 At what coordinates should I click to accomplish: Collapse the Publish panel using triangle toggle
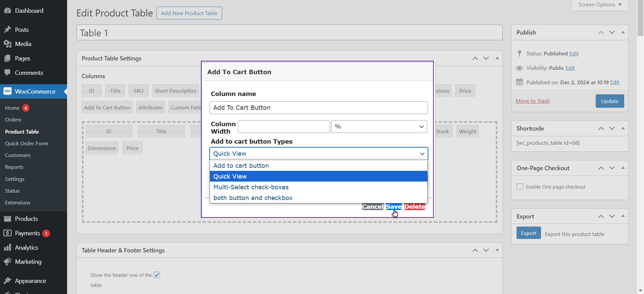(x=623, y=33)
